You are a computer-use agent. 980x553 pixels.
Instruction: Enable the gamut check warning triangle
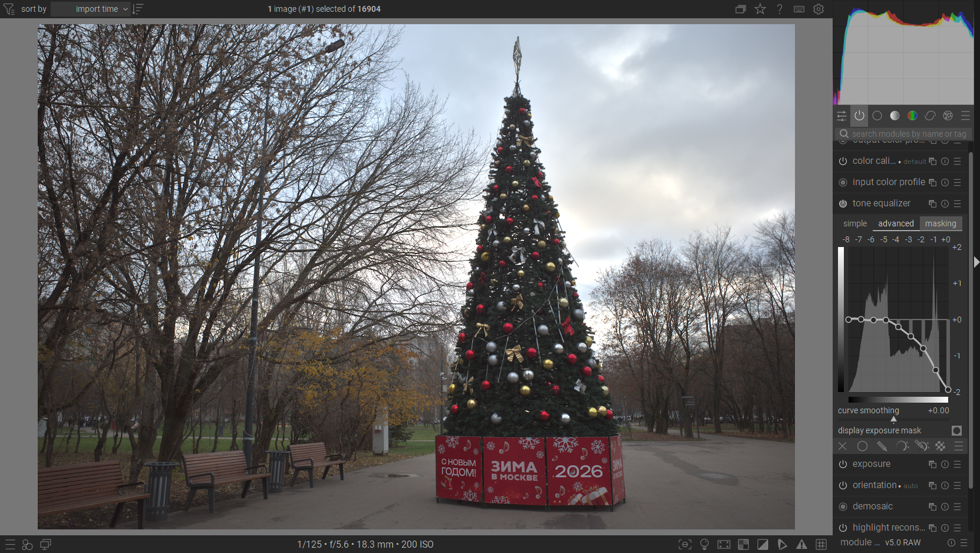click(801, 544)
